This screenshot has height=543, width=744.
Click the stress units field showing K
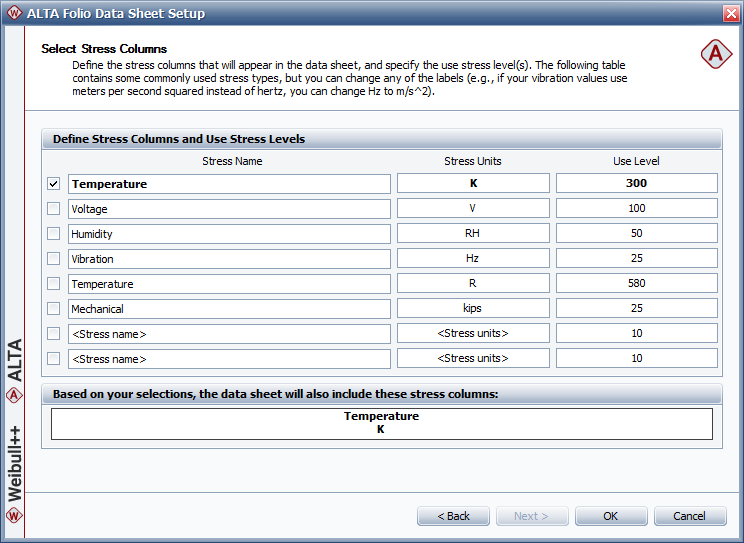click(473, 184)
